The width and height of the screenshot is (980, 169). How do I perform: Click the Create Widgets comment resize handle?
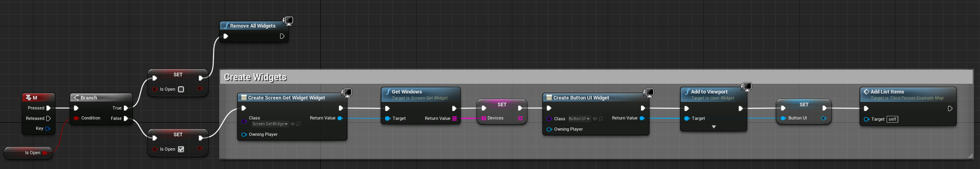tap(970, 156)
